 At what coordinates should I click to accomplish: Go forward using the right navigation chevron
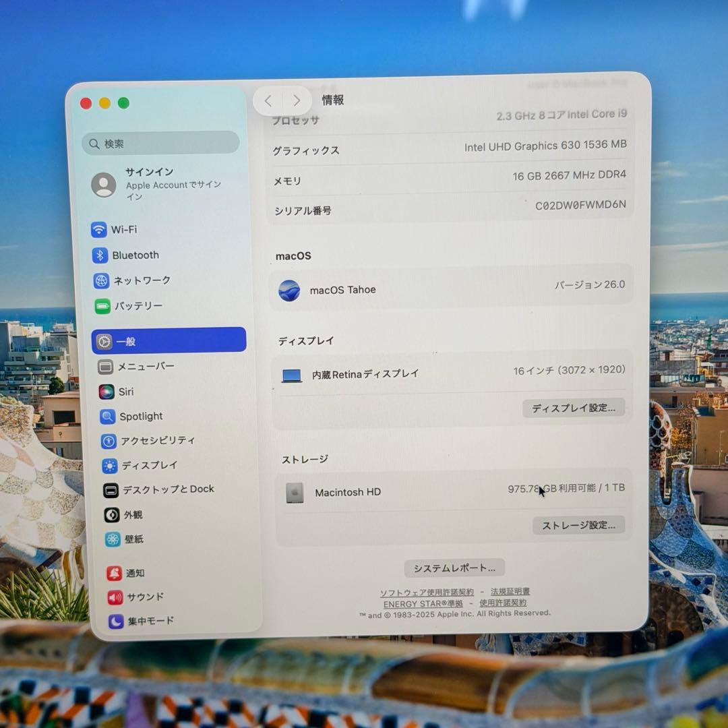pos(296,100)
